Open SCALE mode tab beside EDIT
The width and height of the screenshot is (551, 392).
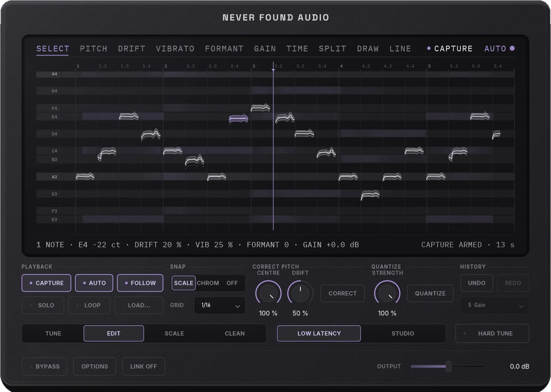174,333
